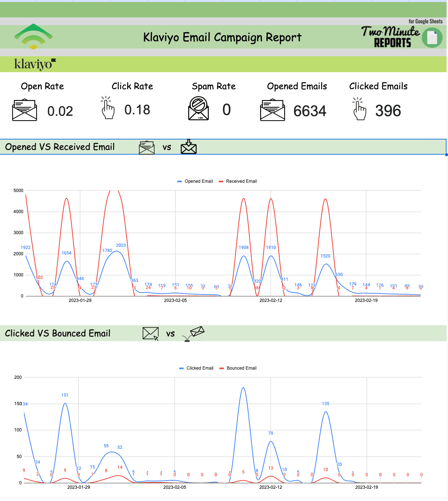Click the Opened Emails value 6634
The width and height of the screenshot is (448, 501).
coord(310,111)
